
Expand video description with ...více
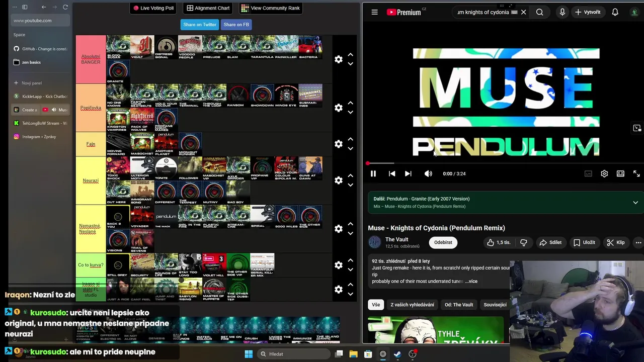click(471, 281)
